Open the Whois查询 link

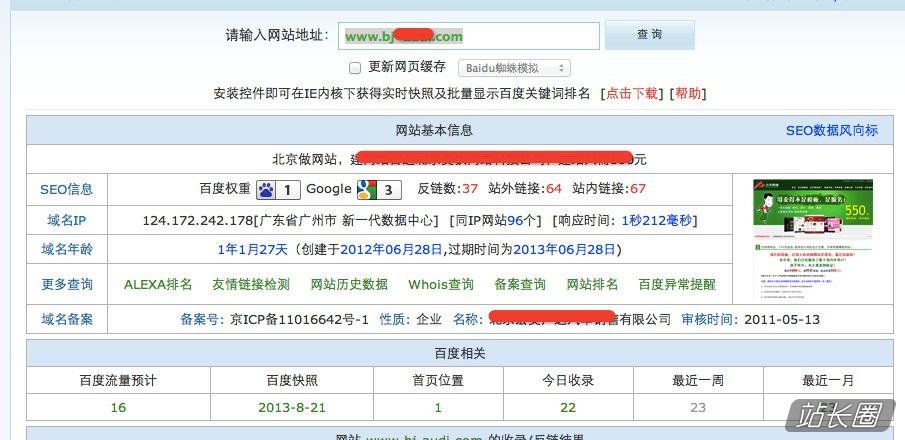pos(441,284)
